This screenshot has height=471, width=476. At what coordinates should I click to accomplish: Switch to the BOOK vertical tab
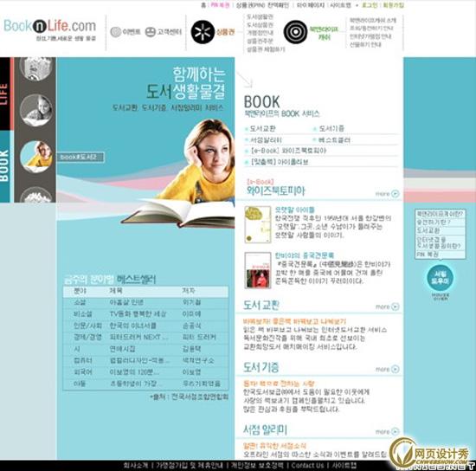pos(5,166)
